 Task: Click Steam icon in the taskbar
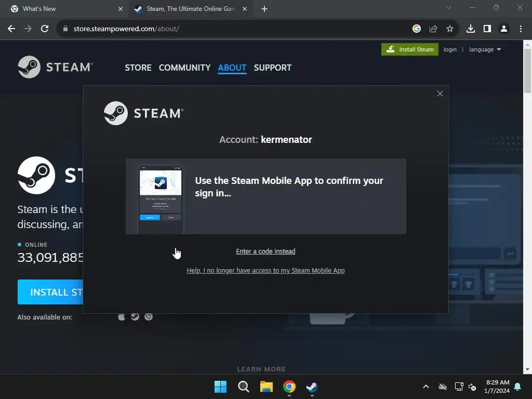click(x=312, y=387)
